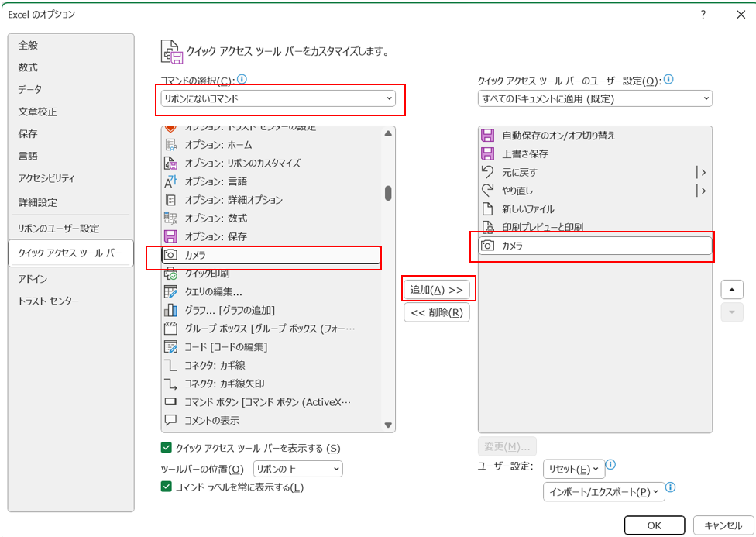Click the info icon beside インポート/エクスポート
The width and height of the screenshot is (756, 537).
[670, 487]
